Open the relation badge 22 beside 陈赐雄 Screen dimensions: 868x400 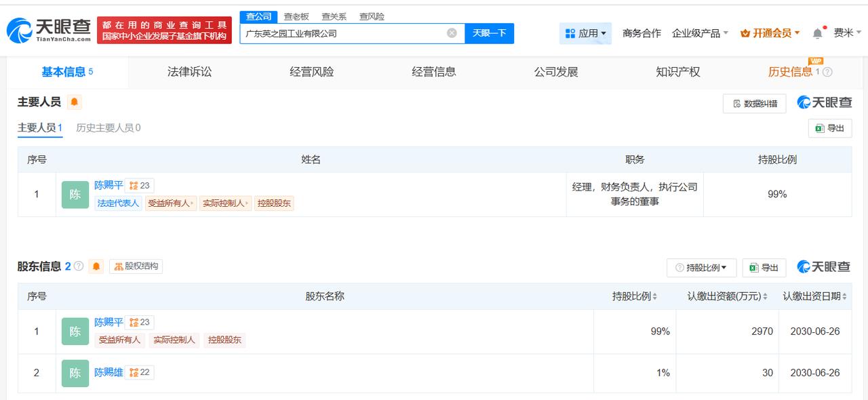point(140,372)
